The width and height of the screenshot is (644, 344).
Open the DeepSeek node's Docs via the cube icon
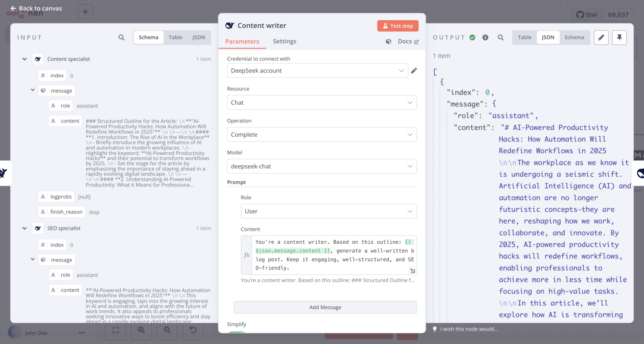(x=390, y=41)
